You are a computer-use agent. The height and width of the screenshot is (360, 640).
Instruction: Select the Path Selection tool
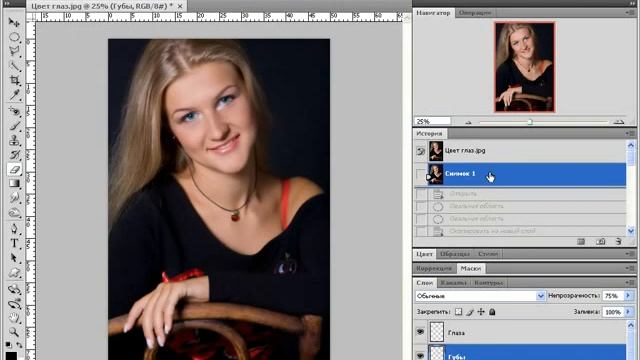[x=14, y=258]
